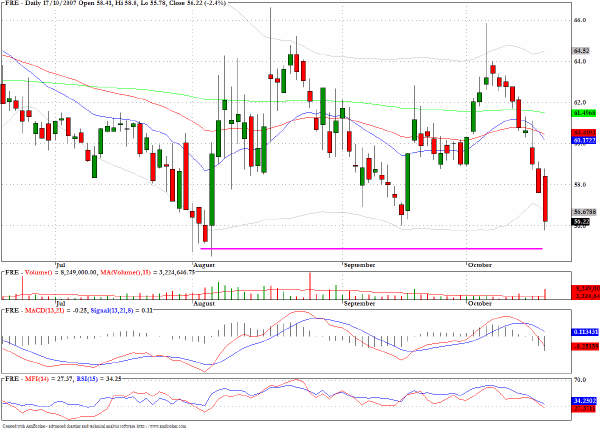Click the Created with AmiBroker footer text
The height and width of the screenshot is (428, 600).
[94, 425]
